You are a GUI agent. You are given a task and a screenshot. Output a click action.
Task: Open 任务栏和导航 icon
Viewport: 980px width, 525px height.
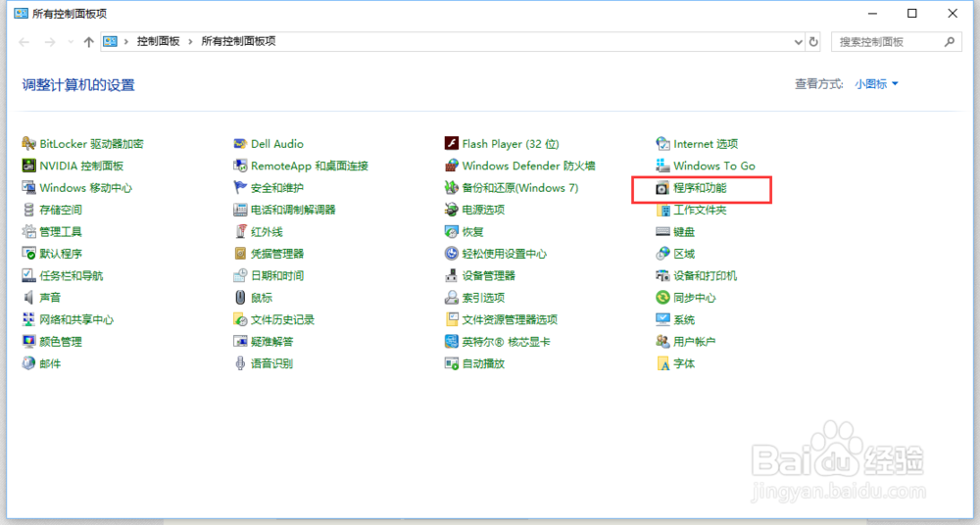tap(28, 275)
